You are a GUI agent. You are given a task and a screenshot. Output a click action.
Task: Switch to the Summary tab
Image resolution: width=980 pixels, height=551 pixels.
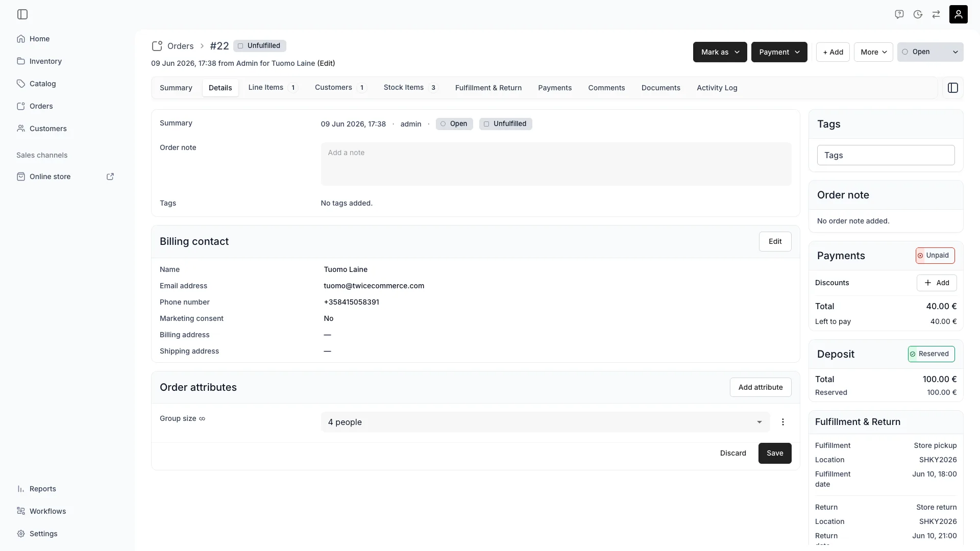coord(176,88)
